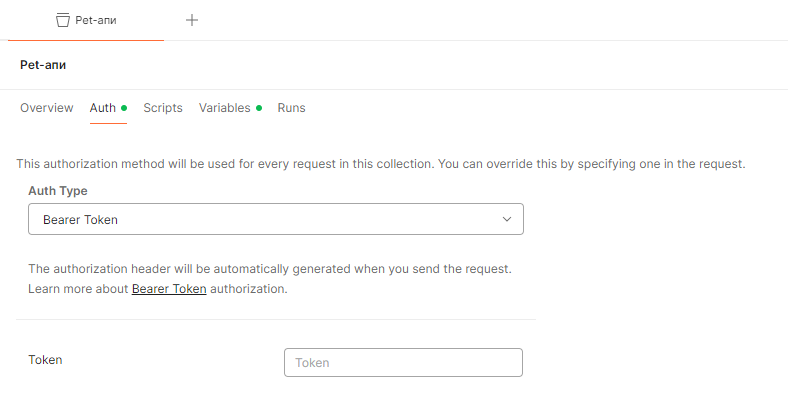Click the Token field label
Image resolution: width=788 pixels, height=416 pixels.
(45, 360)
